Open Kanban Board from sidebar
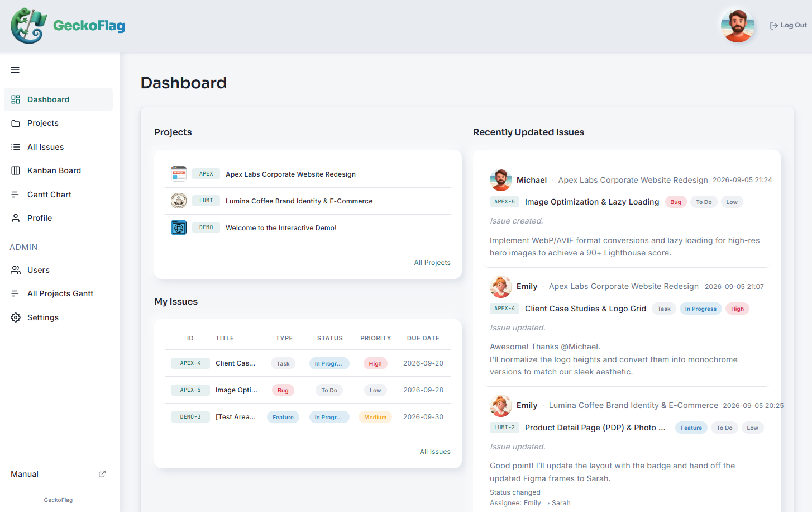This screenshot has height=512, width=812. (x=58, y=170)
